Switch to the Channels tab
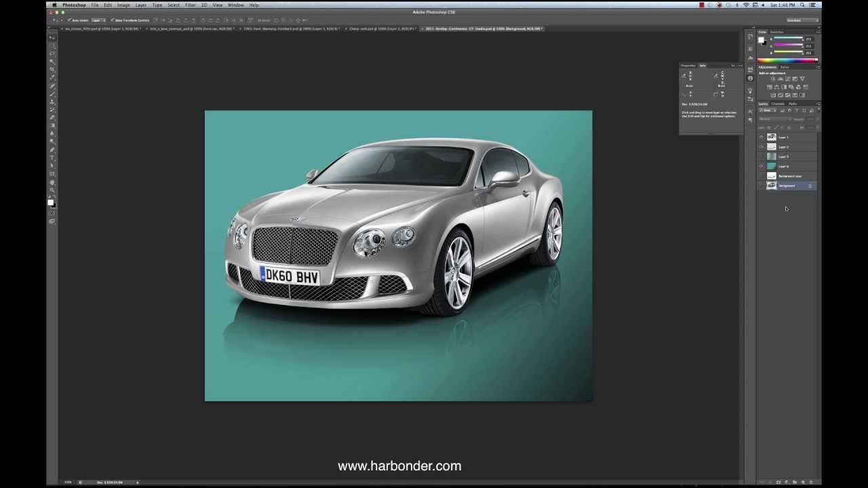This screenshot has width=868, height=488. tap(778, 104)
